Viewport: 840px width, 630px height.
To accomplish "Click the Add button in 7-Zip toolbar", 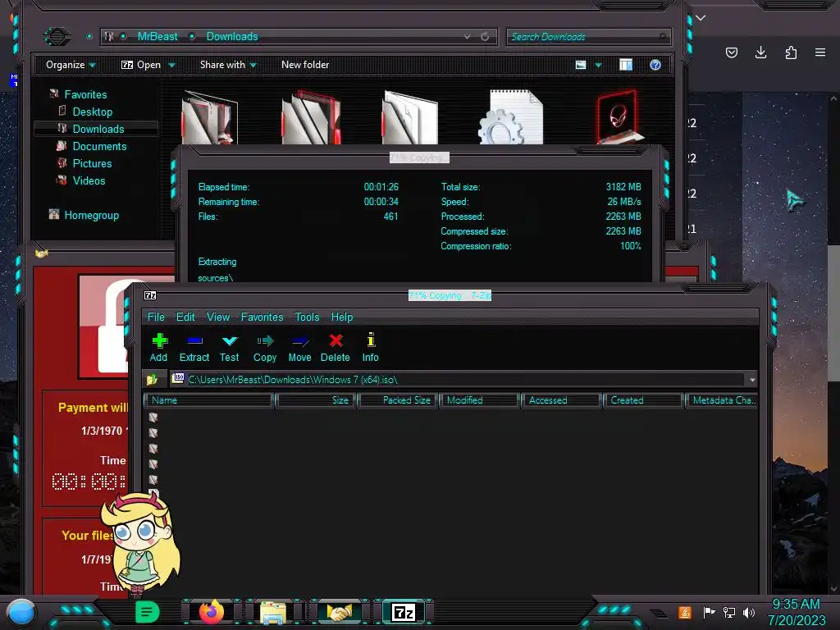I will [x=159, y=347].
